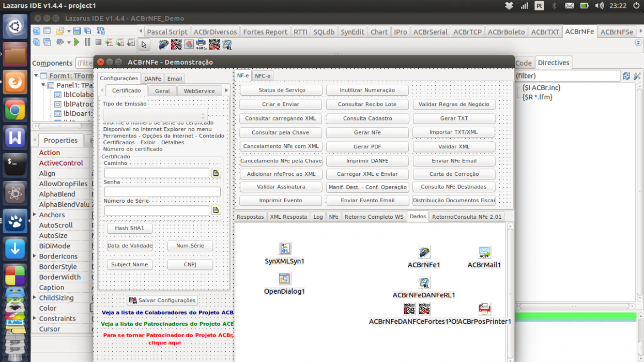
Task: Click the Criar e Enviar button
Action: coord(281,104)
